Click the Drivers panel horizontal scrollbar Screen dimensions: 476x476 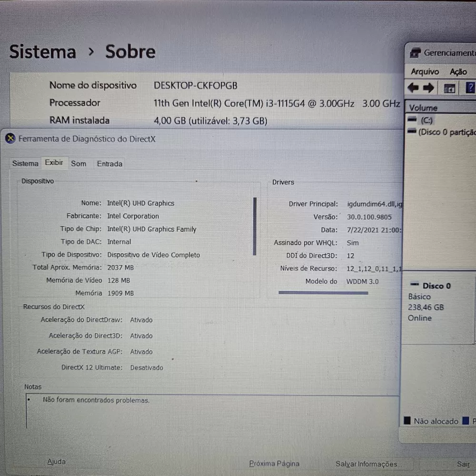pos(323,293)
